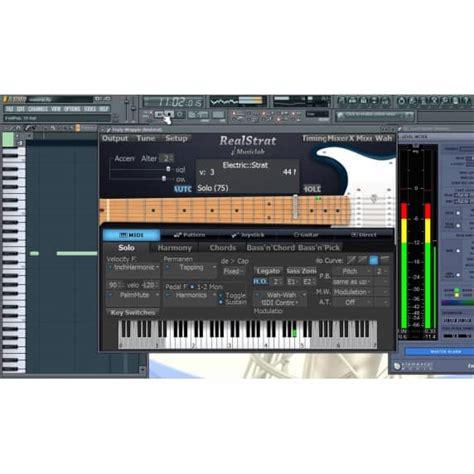Open the M.W. Modulation dropdown

tap(353, 292)
